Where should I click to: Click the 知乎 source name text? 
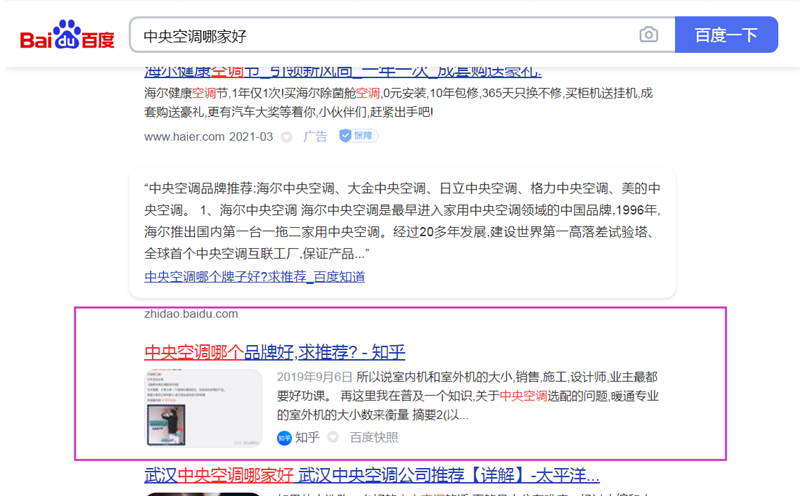[x=307, y=437]
